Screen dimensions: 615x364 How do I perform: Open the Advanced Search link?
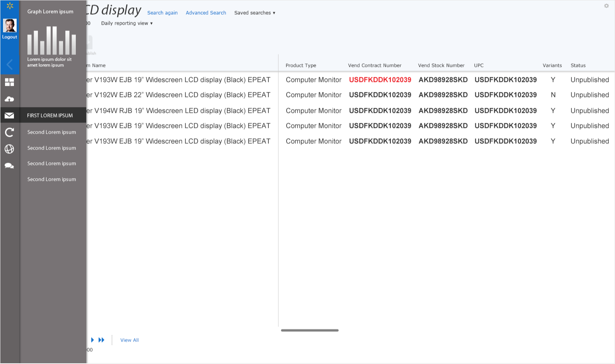coord(206,13)
